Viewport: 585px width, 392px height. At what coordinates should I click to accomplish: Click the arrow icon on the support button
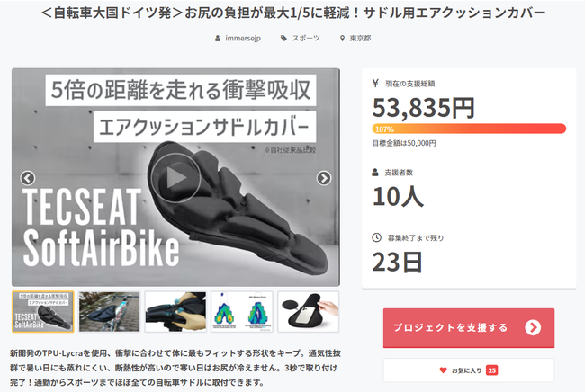(x=533, y=327)
